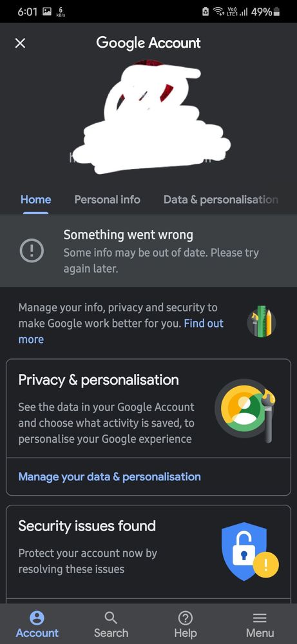Tap the battery percentage in status bar

[x=262, y=12]
